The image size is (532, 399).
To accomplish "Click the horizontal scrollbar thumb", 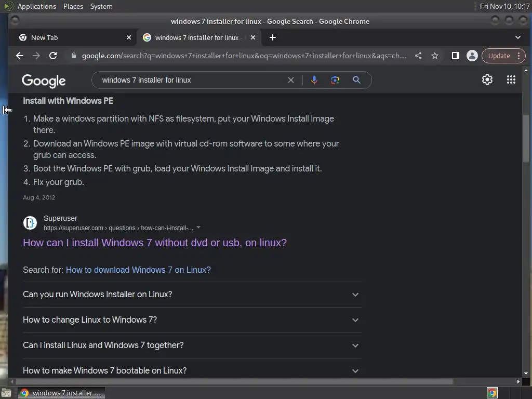I will (x=233, y=381).
